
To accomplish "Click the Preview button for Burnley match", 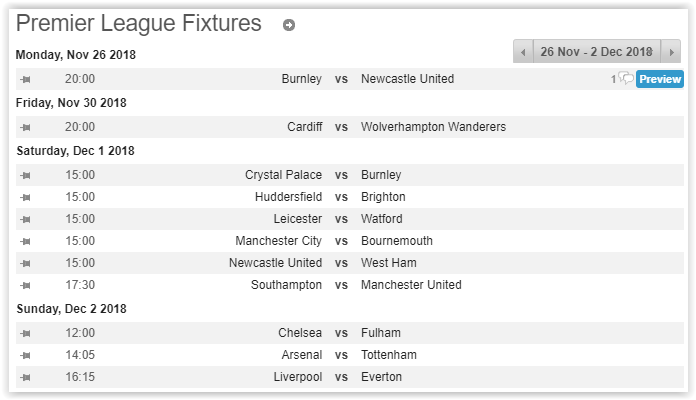I will pos(660,79).
